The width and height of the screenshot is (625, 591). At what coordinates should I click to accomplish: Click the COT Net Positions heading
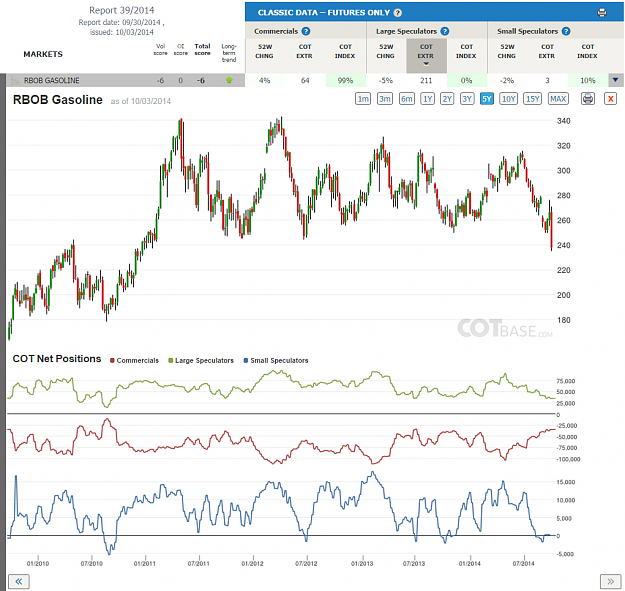point(57,359)
